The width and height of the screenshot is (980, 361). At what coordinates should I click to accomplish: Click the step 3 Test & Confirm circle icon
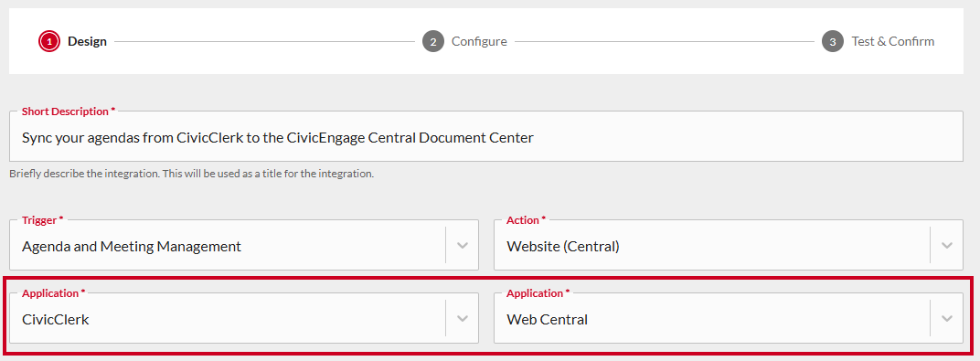click(x=833, y=42)
